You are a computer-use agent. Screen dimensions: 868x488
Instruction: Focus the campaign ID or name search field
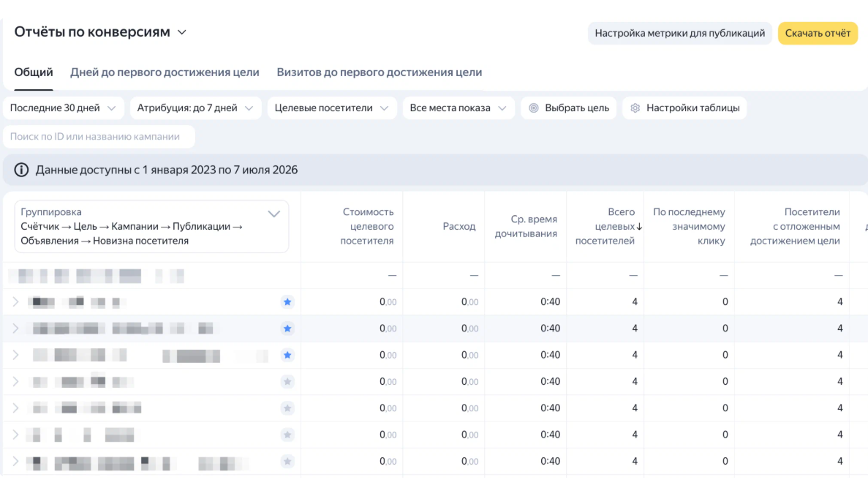click(99, 137)
